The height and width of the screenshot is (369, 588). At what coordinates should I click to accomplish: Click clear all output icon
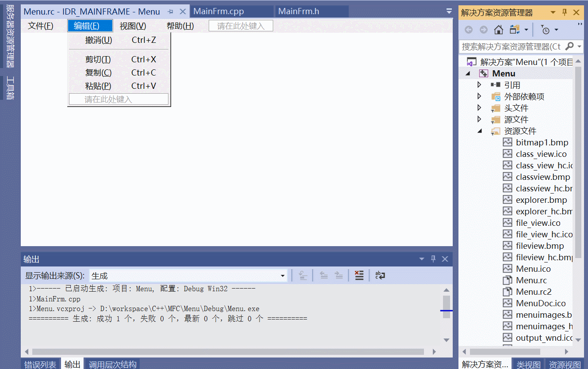pyautogui.click(x=359, y=275)
